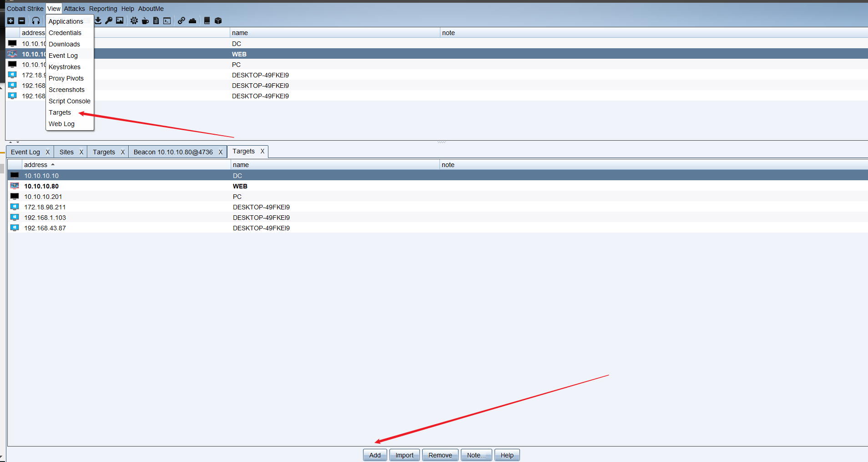Screen dimensions: 868x462
Task: Click the cube about toolbar icon
Action: [218, 21]
